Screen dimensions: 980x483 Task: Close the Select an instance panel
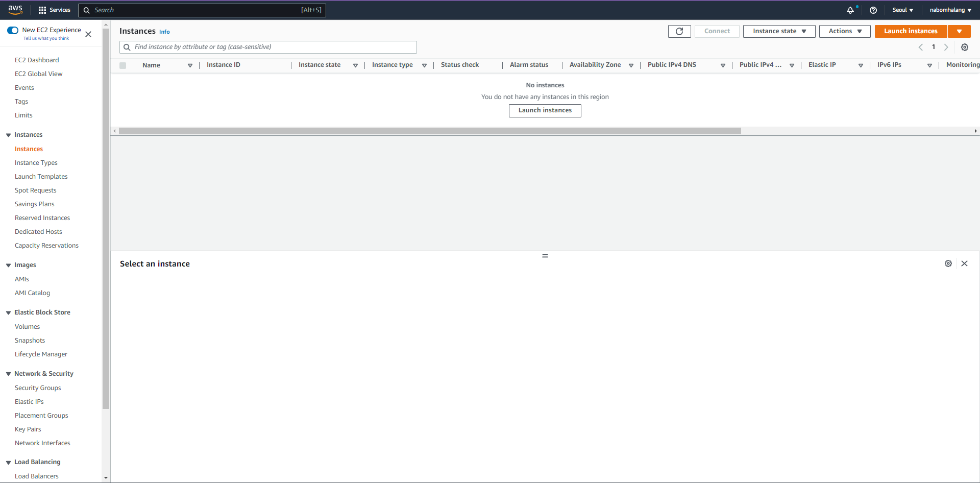click(x=964, y=263)
